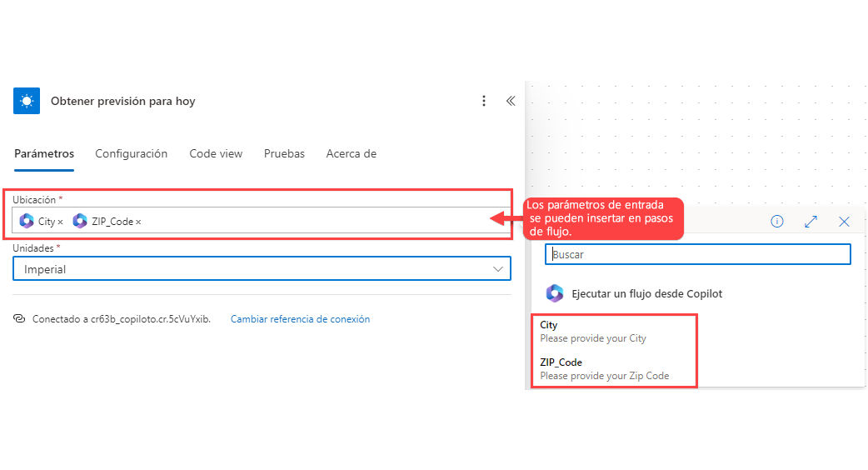The image size is (868, 470).
Task: Open the Unidades Imperial dropdown
Action: click(262, 269)
